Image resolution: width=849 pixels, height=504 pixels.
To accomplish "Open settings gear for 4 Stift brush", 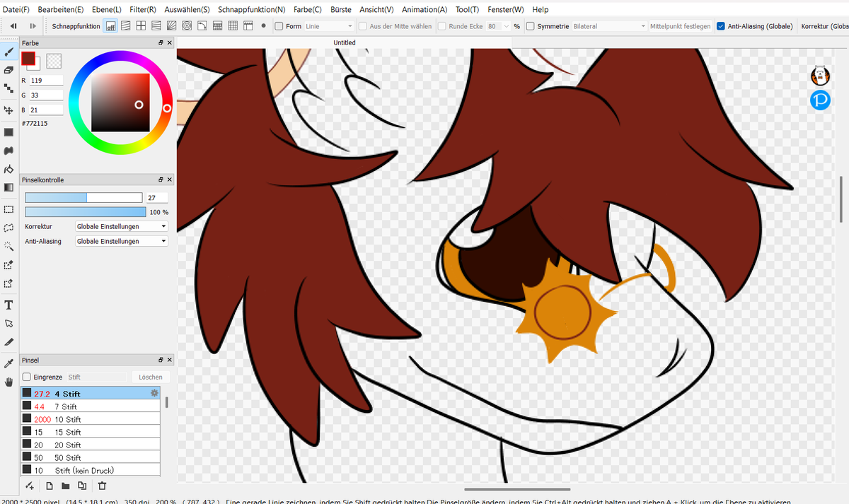I will (x=154, y=393).
